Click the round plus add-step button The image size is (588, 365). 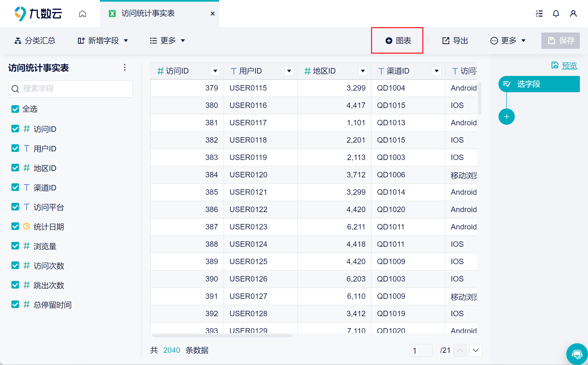(506, 117)
